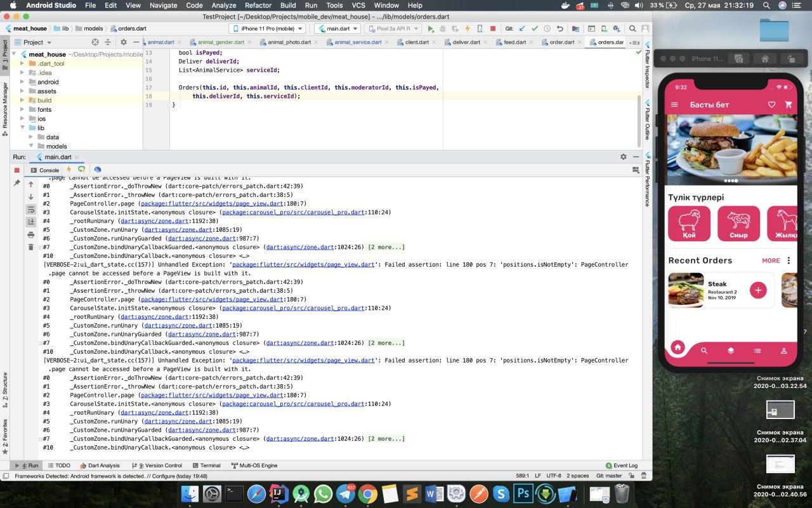Open the search everywhere magnifier in toolbar

[x=632, y=29]
